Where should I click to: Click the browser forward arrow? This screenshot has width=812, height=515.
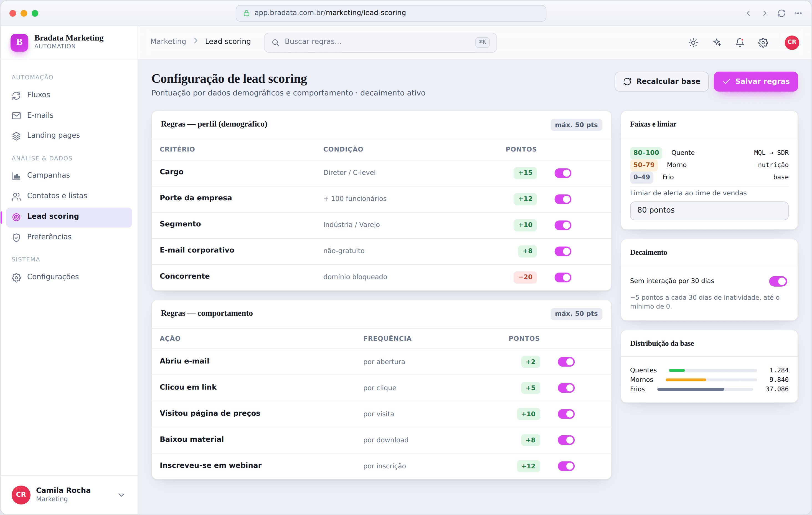point(765,13)
